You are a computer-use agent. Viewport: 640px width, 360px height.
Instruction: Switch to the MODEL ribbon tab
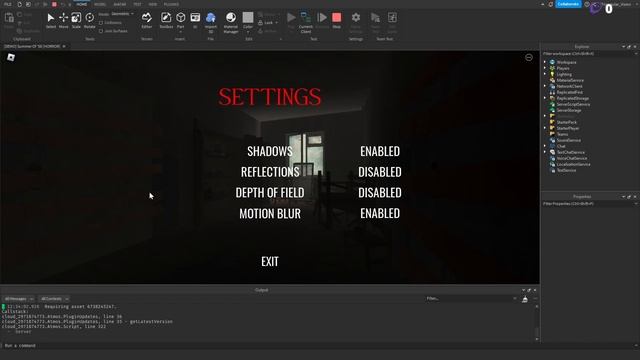click(x=100, y=4)
